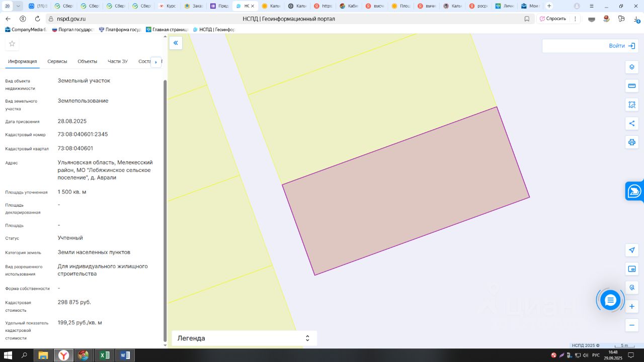The width and height of the screenshot is (644, 362).
Task: Activate the area search selection tool
Action: (632, 105)
